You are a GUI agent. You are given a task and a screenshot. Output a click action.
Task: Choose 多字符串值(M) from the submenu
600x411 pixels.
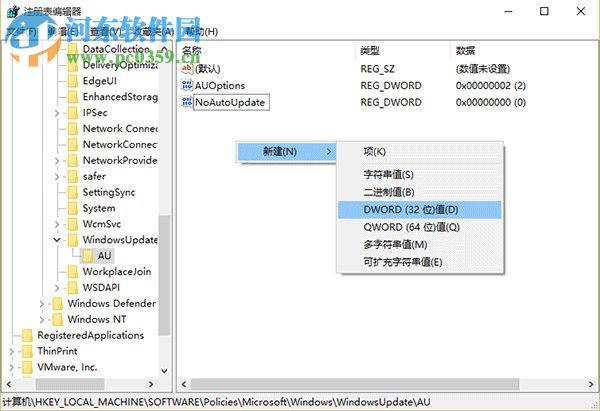click(420, 245)
